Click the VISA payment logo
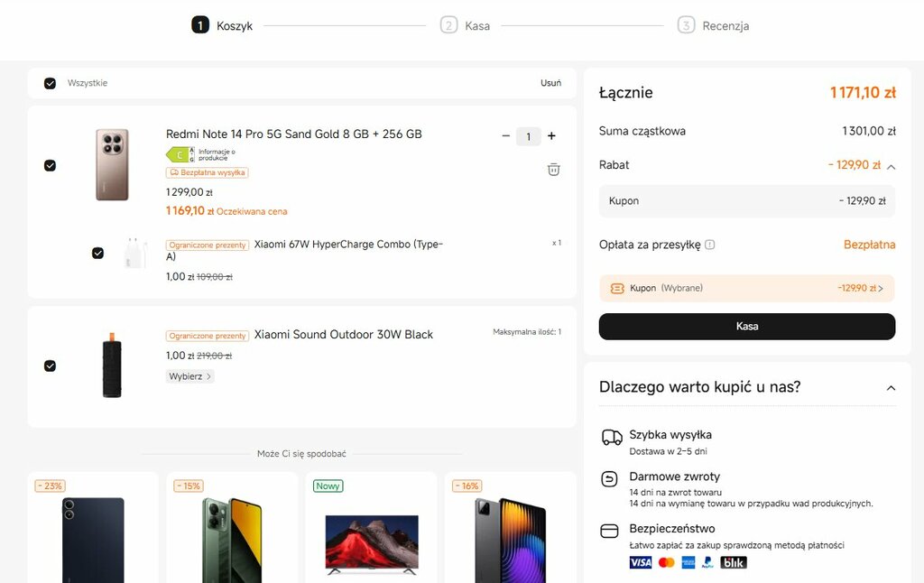The image size is (924, 583). point(641,562)
